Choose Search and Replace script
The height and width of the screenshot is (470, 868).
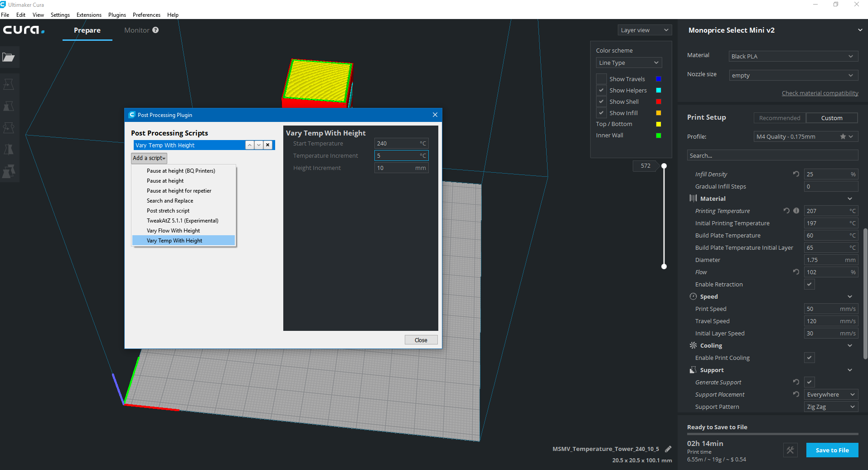184,200
